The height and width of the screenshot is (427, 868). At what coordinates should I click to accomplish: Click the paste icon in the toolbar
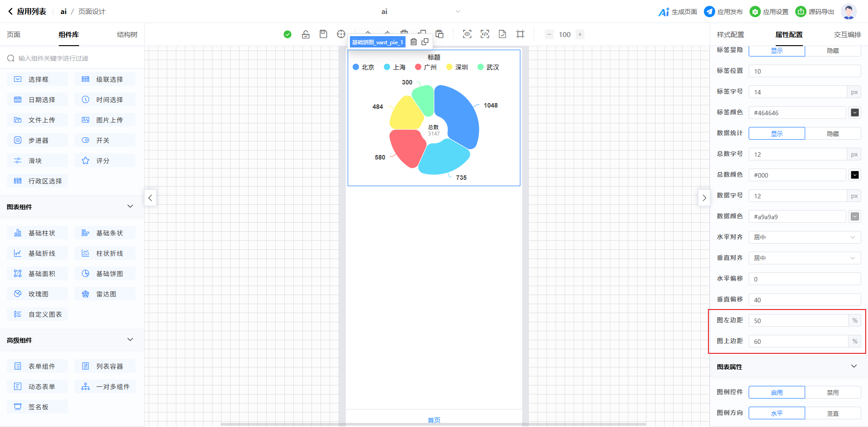click(439, 34)
